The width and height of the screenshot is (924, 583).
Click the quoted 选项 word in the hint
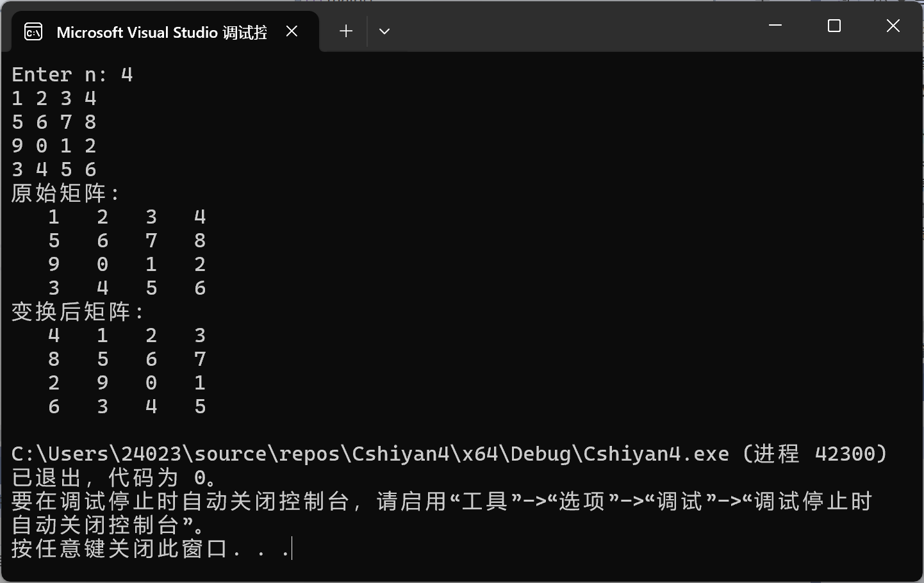[582, 501]
